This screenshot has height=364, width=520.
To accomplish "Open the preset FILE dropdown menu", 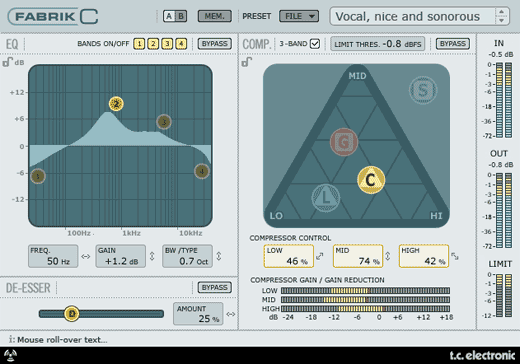I will 299,16.
